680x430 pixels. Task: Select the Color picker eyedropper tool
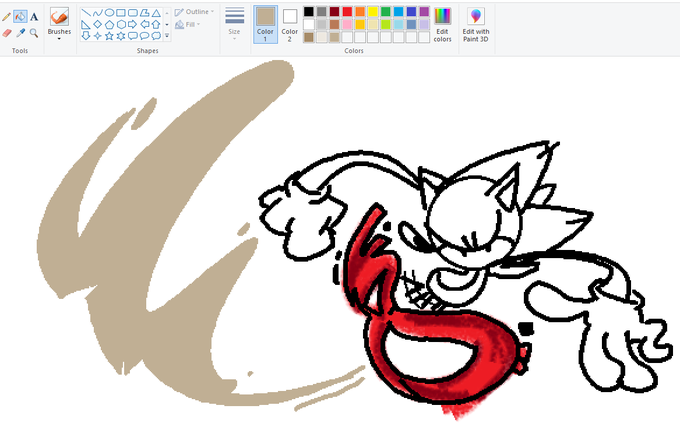pyautogui.click(x=20, y=33)
